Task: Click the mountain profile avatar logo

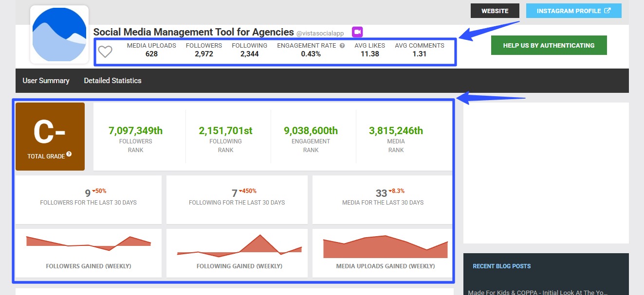Action: click(x=59, y=35)
